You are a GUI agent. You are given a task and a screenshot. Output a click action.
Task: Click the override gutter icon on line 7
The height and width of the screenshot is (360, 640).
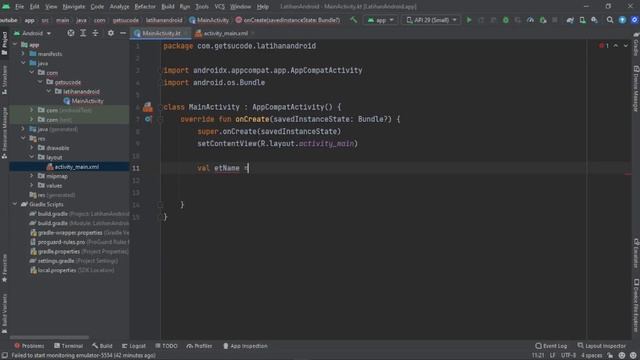point(148,119)
